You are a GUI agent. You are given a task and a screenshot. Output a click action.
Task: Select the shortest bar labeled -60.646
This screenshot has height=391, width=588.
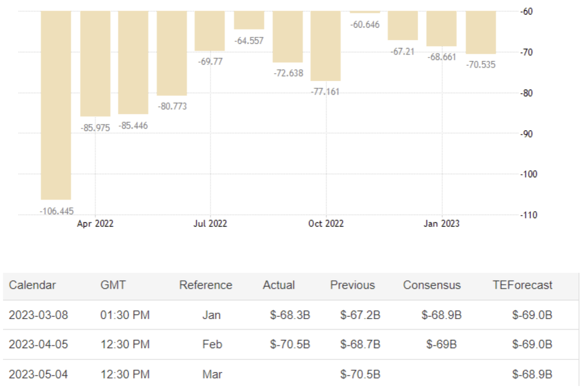click(365, 12)
